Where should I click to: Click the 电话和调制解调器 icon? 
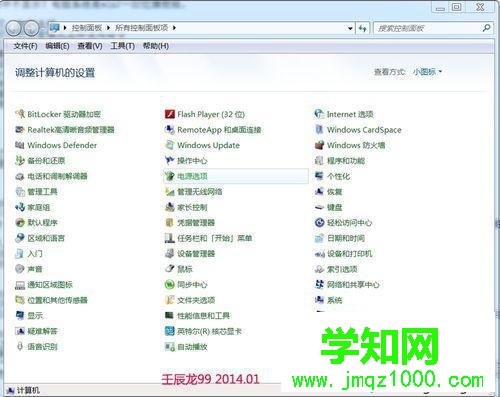(20, 176)
